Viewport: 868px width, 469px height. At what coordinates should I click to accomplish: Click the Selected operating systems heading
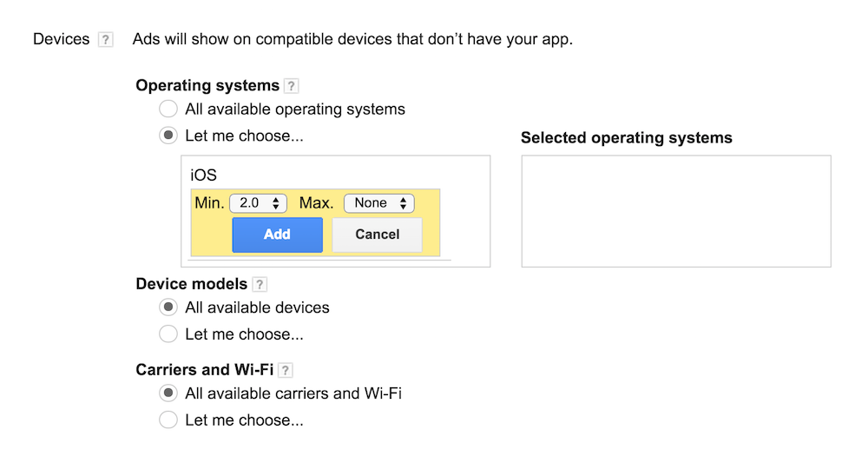coord(626,138)
